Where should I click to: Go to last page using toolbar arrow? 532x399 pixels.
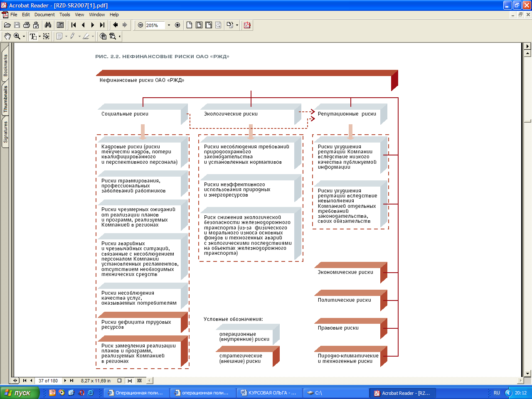102,25
